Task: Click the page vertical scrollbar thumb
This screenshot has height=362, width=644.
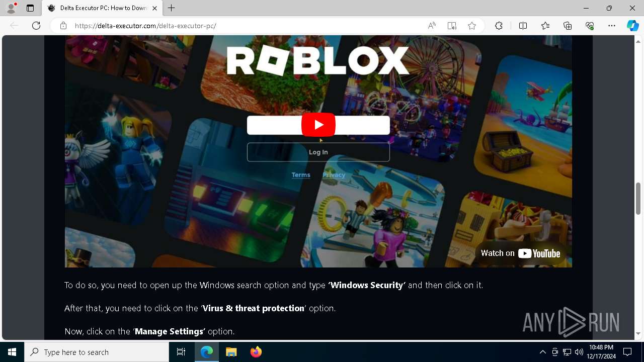Action: 638,199
